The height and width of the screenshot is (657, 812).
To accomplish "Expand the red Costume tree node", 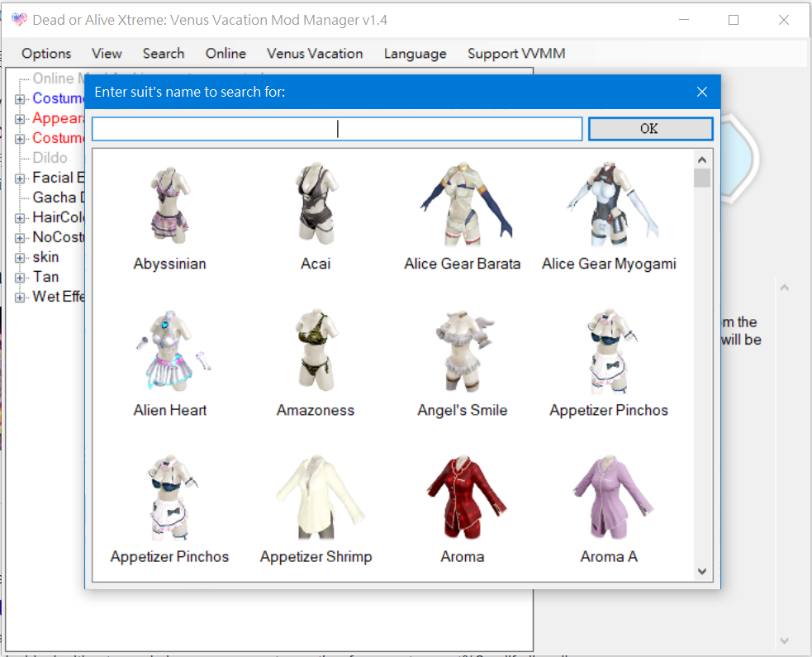I will (20, 138).
